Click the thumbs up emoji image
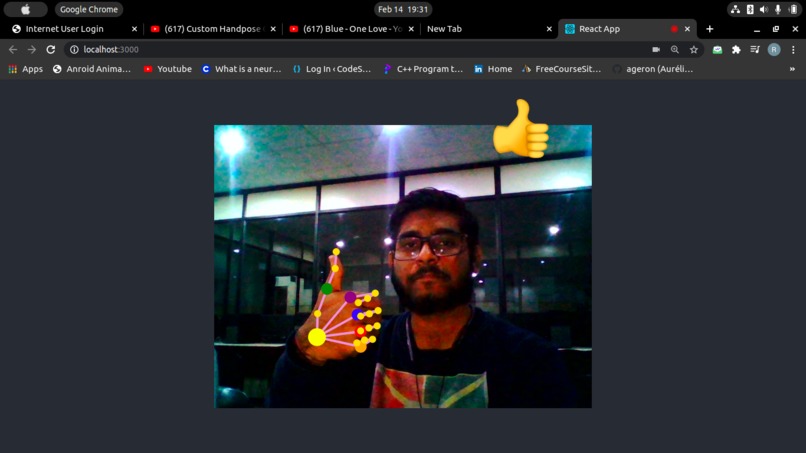Image resolution: width=806 pixels, height=453 pixels. pyautogui.click(x=521, y=129)
